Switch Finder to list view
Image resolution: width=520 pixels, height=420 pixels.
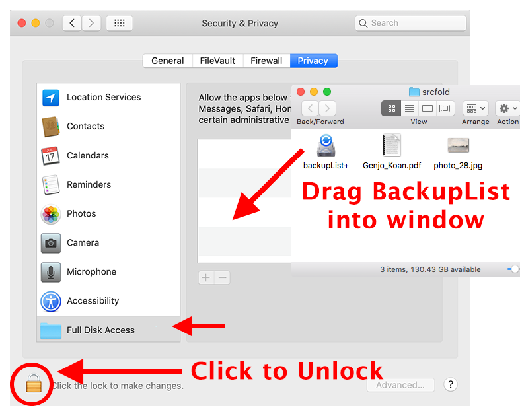coord(410,108)
